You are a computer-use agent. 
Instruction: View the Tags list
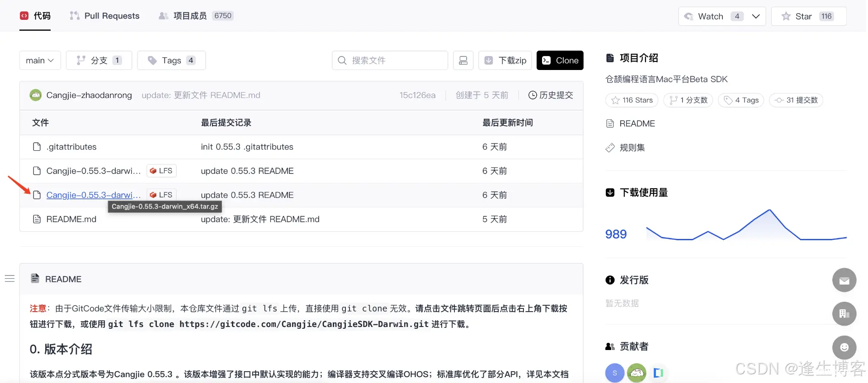pyautogui.click(x=171, y=61)
